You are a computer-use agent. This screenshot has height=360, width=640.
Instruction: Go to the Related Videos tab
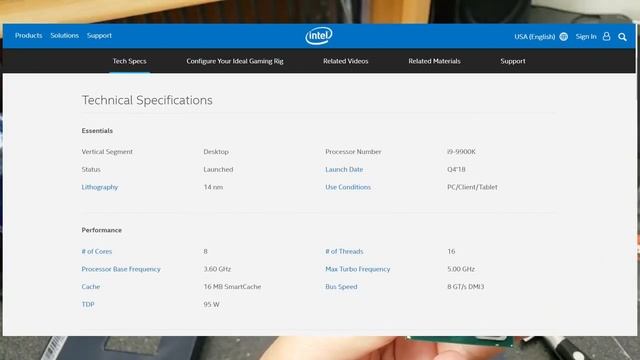(346, 61)
